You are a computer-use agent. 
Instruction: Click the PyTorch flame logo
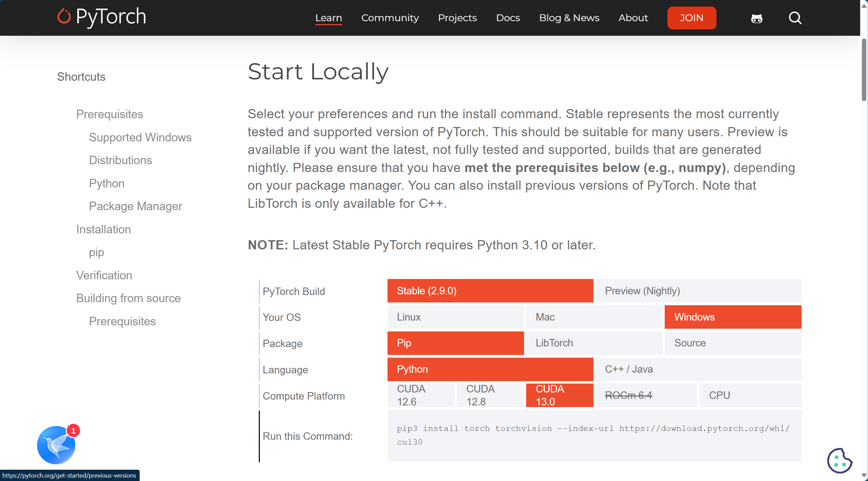pyautogui.click(x=64, y=16)
